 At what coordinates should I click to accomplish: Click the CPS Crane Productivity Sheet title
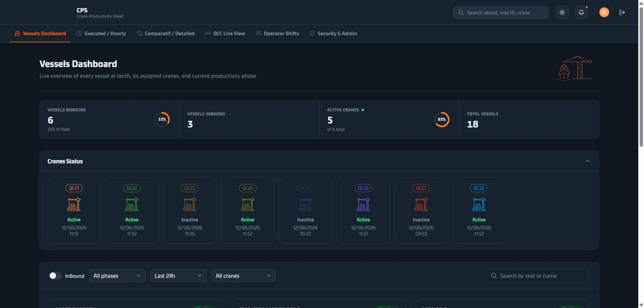(100, 13)
